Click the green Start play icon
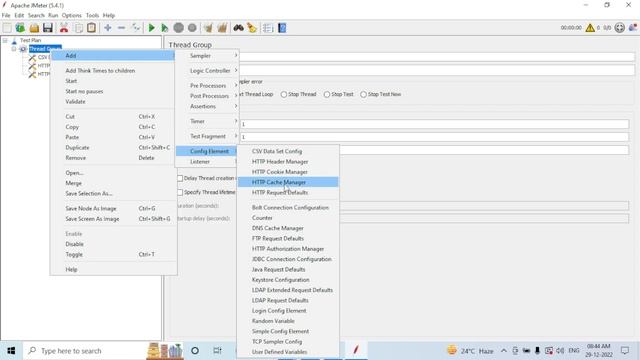The width and height of the screenshot is (640, 360). point(151,28)
